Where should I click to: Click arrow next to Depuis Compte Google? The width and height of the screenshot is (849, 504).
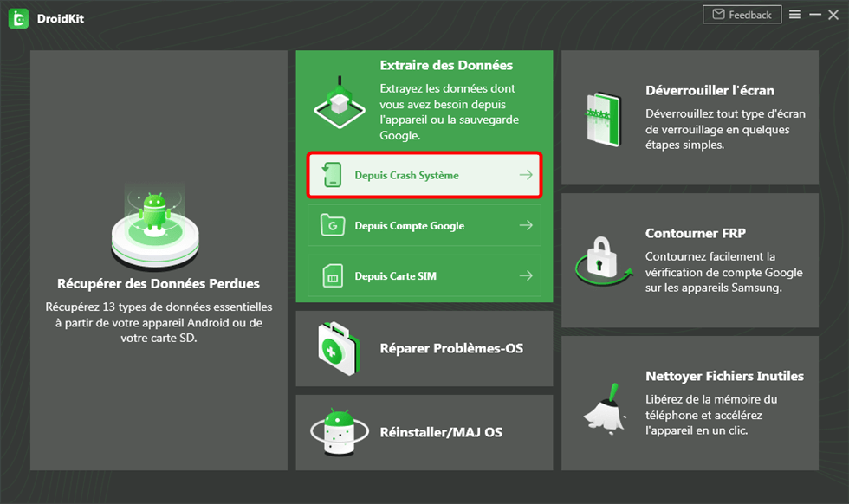click(525, 226)
